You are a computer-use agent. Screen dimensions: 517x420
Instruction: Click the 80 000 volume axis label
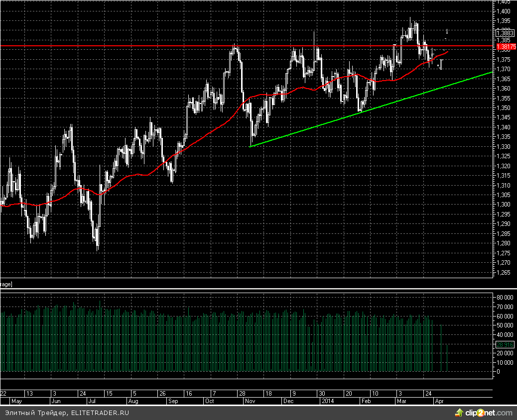tap(504, 297)
